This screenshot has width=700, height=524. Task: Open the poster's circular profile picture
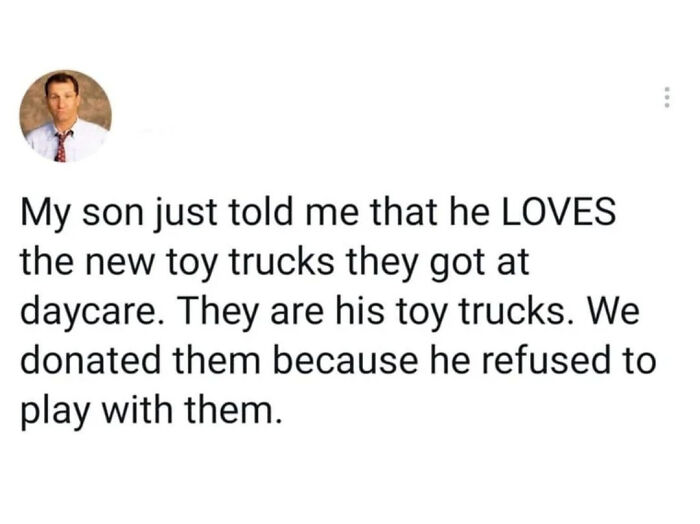click(66, 116)
